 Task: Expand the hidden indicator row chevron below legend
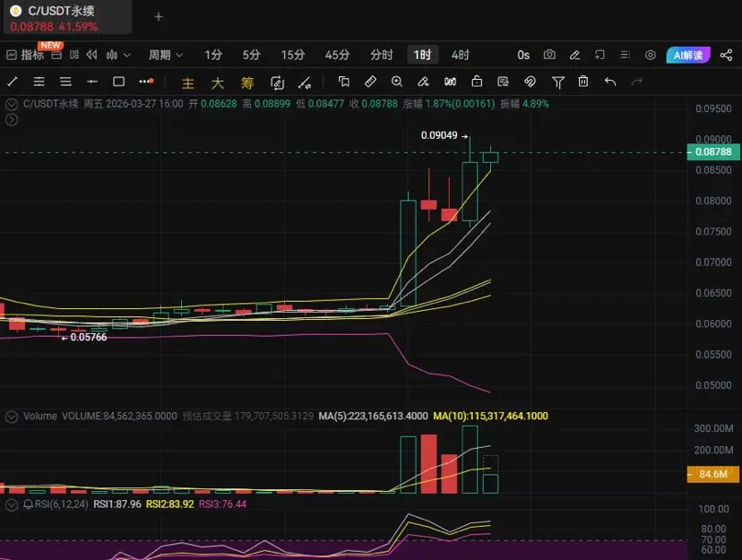[12, 120]
